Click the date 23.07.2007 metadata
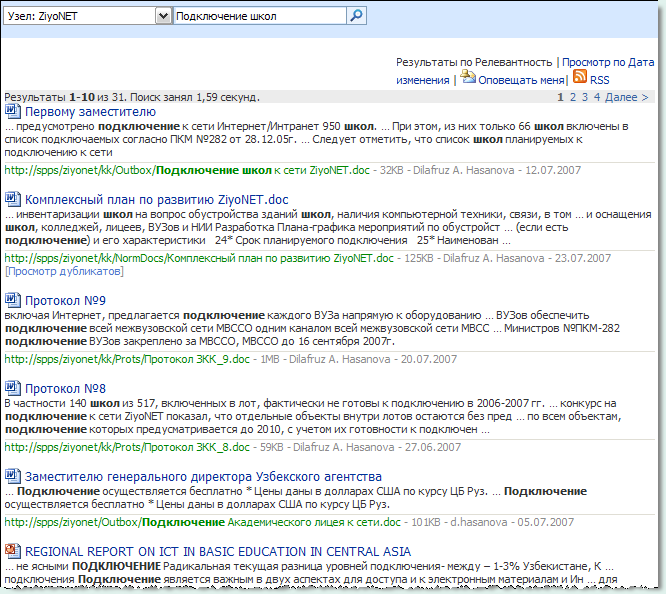This screenshot has width=666, height=594. click(583, 258)
